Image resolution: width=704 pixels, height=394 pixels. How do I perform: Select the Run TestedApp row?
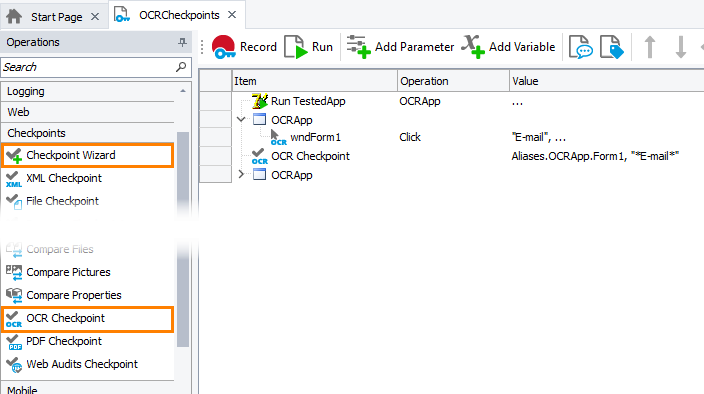coord(308,101)
